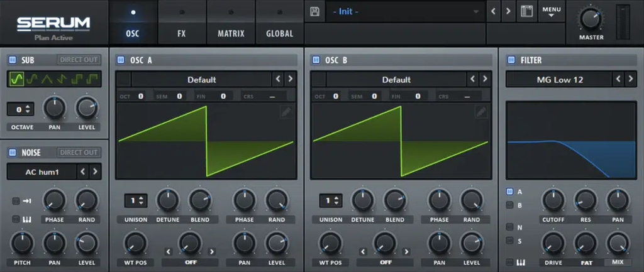
Task: Click the filter RES knob
Action: pos(586,200)
